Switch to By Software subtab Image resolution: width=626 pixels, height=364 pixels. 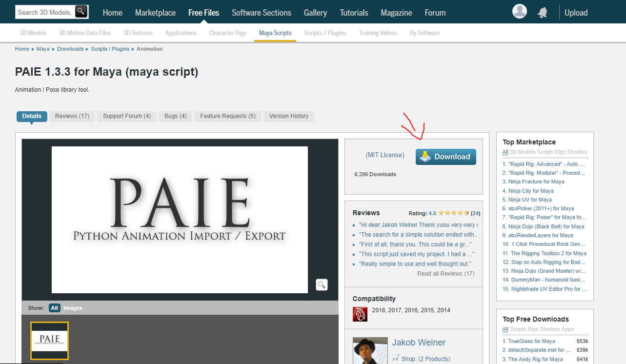424,33
